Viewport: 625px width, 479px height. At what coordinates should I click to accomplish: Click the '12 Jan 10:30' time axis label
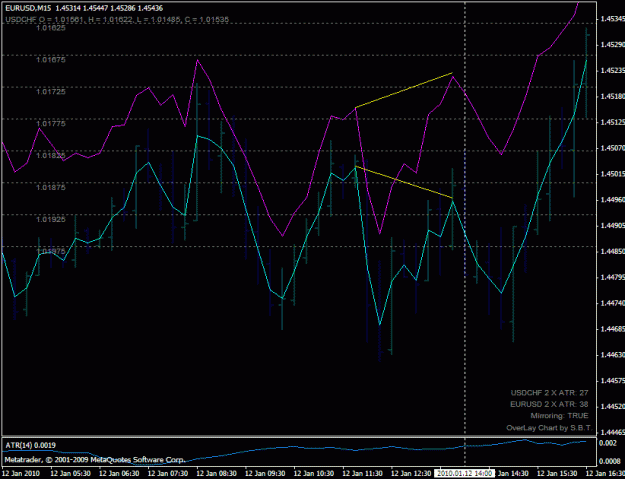pyautogui.click(x=314, y=473)
